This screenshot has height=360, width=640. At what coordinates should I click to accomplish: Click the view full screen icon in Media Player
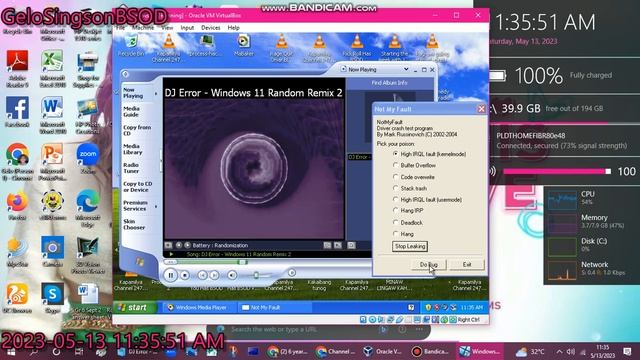tap(338, 245)
